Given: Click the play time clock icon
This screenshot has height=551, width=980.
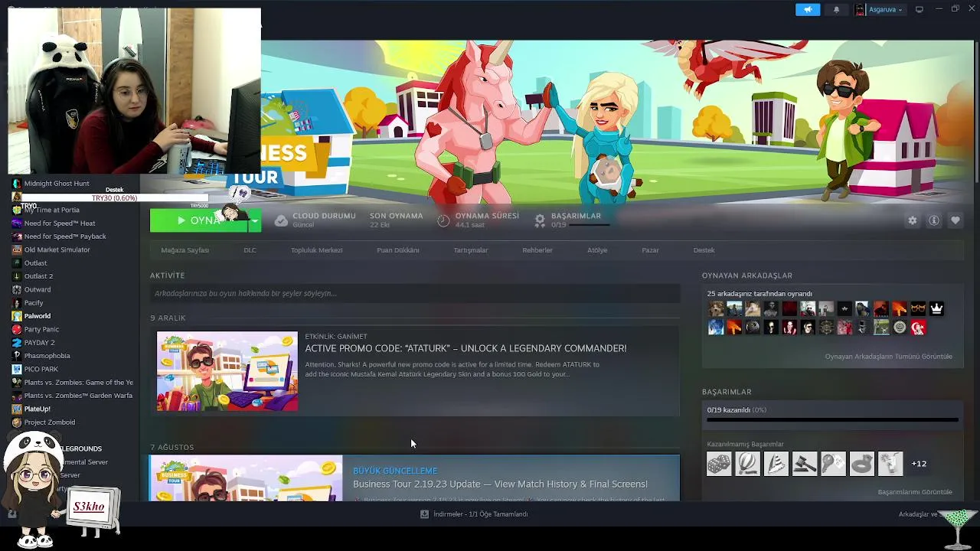Looking at the screenshot, I should [443, 220].
